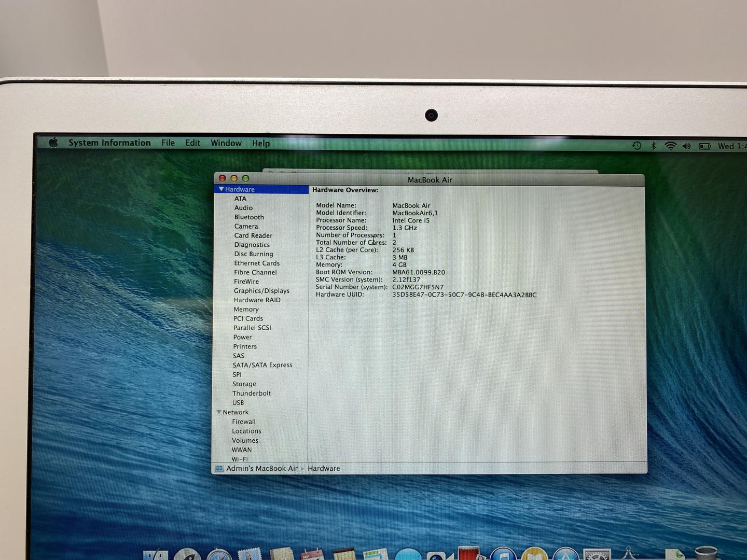This screenshot has width=747, height=560.
Task: Open the Edit menu
Action: [193, 143]
